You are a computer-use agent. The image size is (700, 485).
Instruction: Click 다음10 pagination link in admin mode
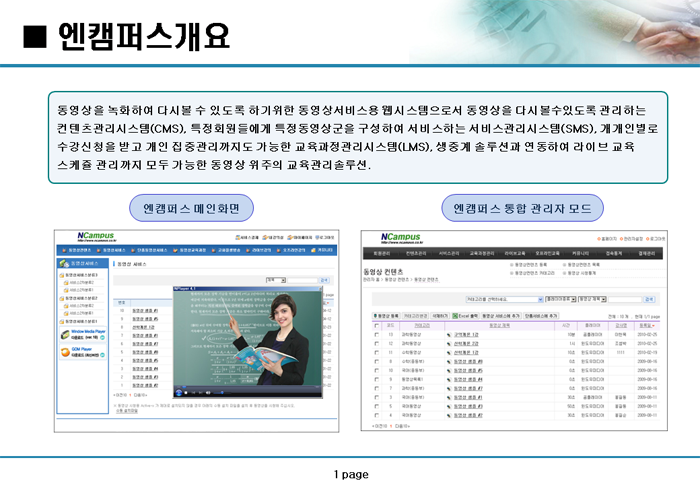(x=403, y=426)
